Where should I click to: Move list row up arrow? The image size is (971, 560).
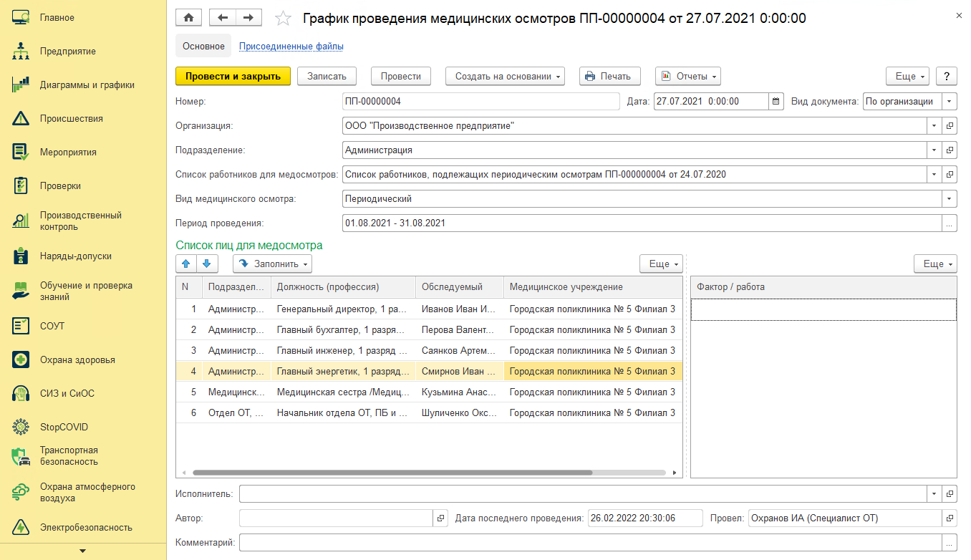click(186, 264)
